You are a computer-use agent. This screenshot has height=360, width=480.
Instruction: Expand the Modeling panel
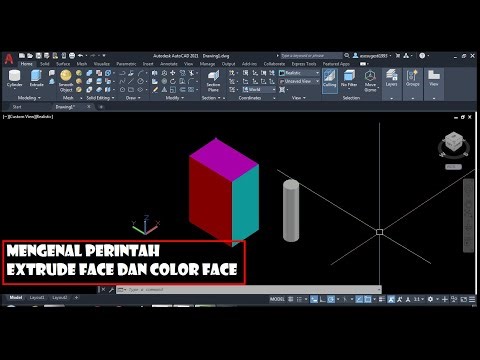coord(29,98)
